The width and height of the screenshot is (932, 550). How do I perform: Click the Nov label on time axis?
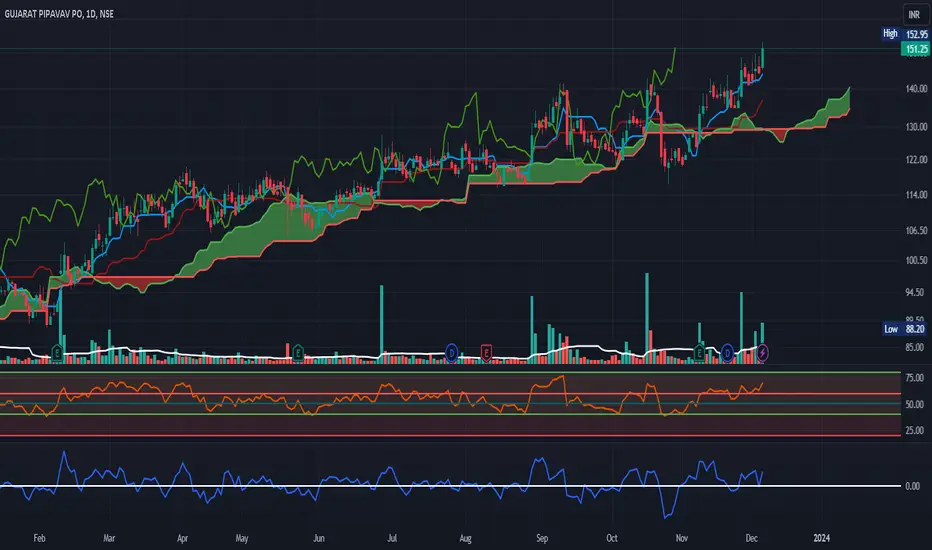coord(682,538)
